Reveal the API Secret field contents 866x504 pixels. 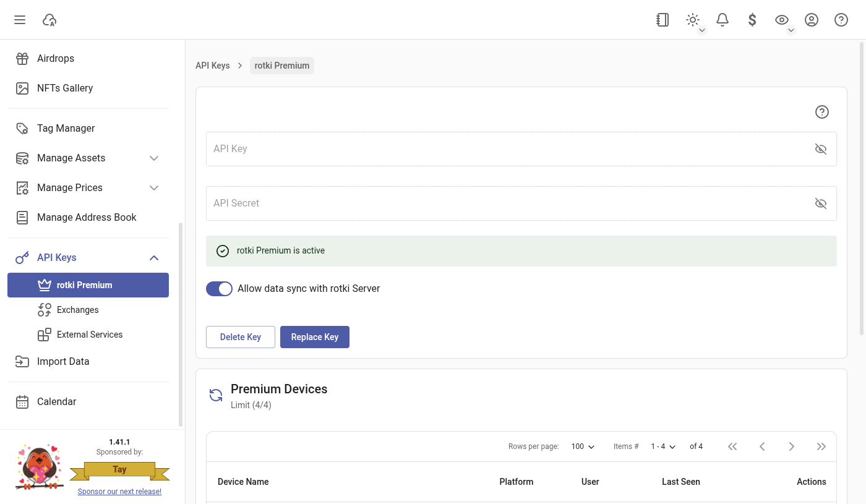pos(820,203)
